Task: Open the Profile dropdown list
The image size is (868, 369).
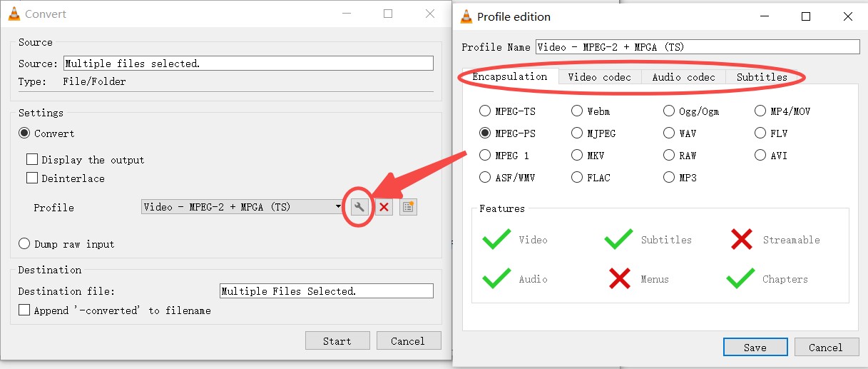Action: click(x=243, y=207)
